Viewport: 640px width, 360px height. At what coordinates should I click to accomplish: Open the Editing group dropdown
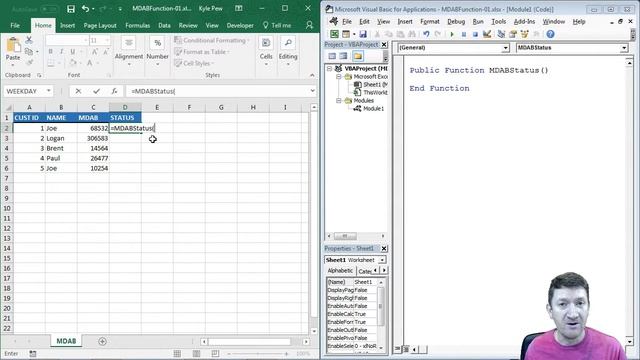[288, 52]
